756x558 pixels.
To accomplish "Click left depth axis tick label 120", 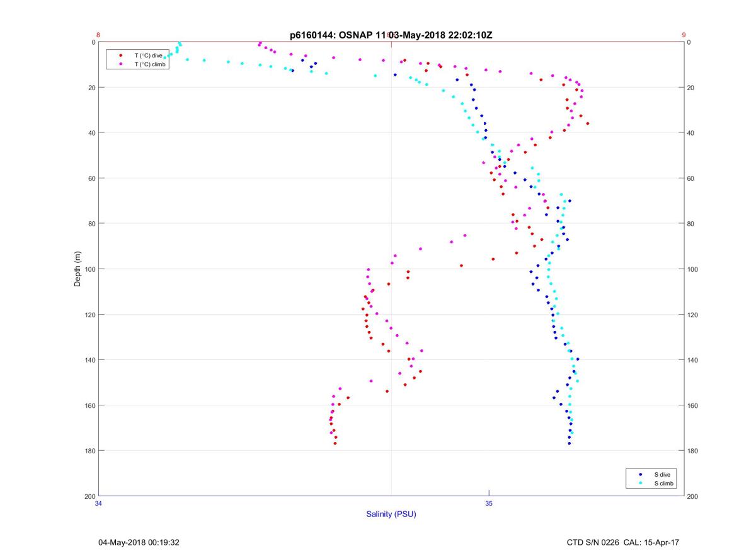I will click(x=90, y=315).
